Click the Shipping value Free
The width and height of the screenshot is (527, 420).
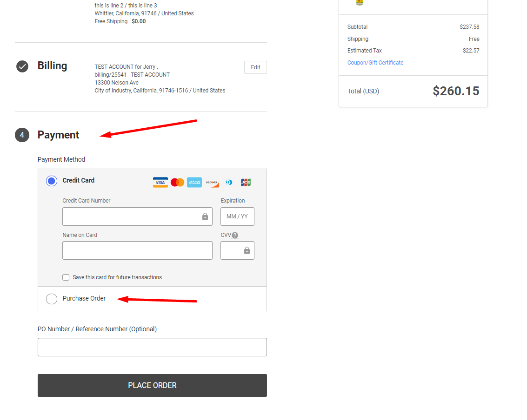[474, 39]
